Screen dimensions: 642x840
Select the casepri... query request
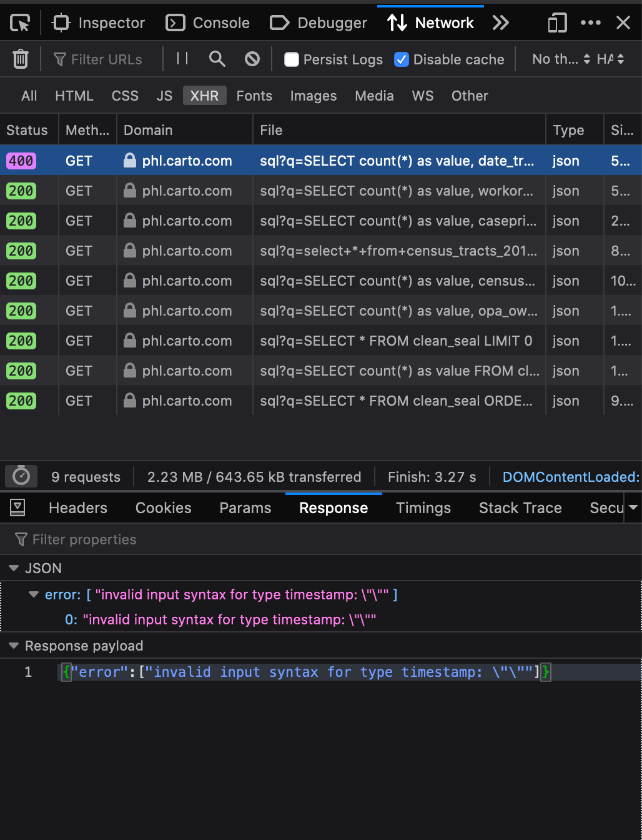[x=321, y=221]
